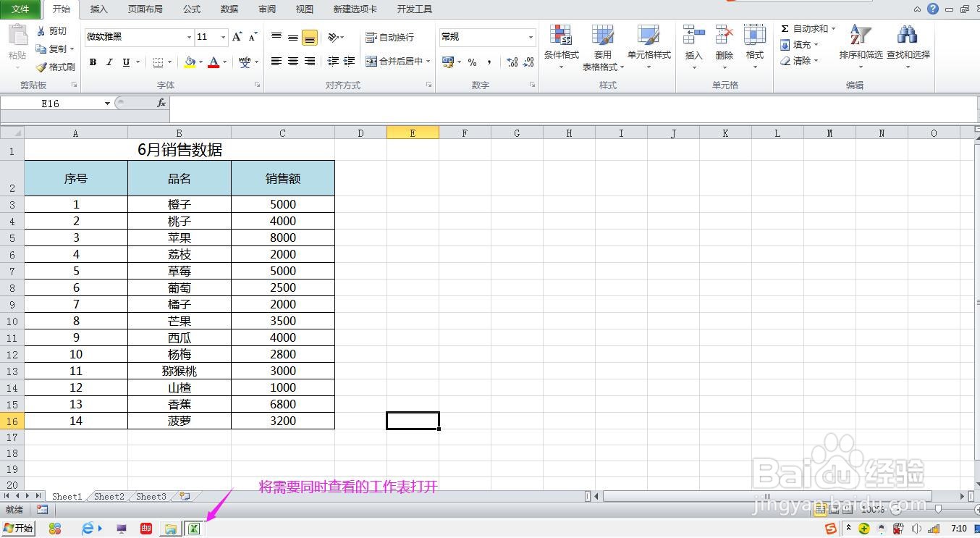This screenshot has width=980, height=538.
Task: Click AutoSum (自动求和)
Action: pos(808,29)
